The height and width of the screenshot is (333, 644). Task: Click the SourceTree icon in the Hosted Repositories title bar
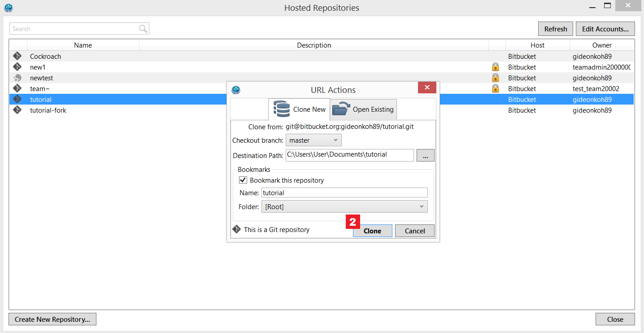[9, 8]
